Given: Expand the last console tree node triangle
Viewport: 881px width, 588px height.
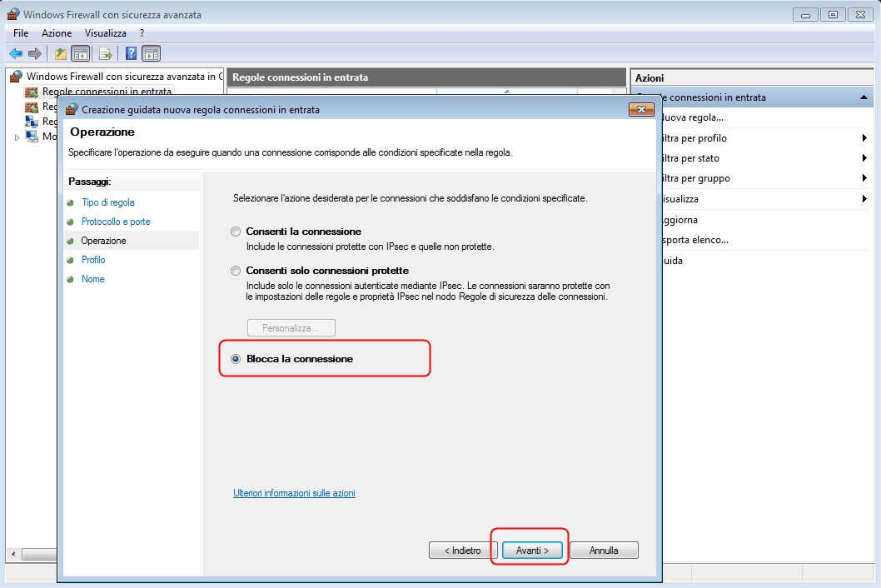Looking at the screenshot, I should point(17,137).
